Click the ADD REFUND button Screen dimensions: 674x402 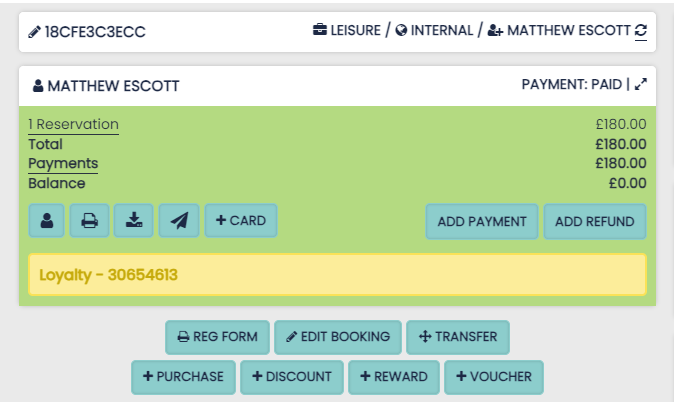pyautogui.click(x=595, y=221)
